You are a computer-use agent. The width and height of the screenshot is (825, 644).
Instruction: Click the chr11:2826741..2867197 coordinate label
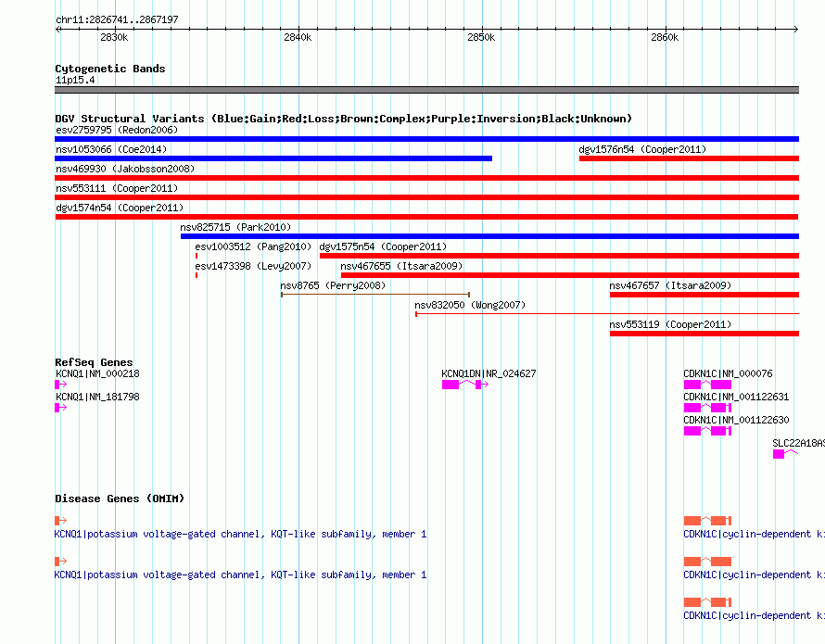(x=117, y=19)
